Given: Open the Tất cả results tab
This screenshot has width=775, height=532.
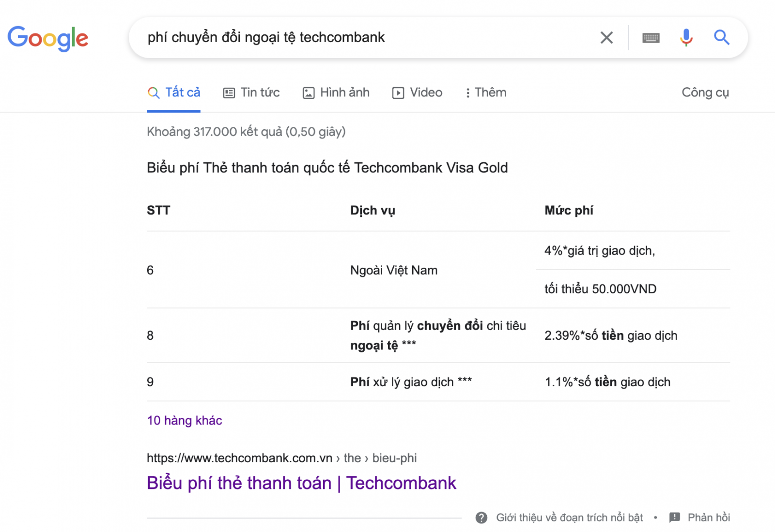Looking at the screenshot, I should click(x=174, y=92).
